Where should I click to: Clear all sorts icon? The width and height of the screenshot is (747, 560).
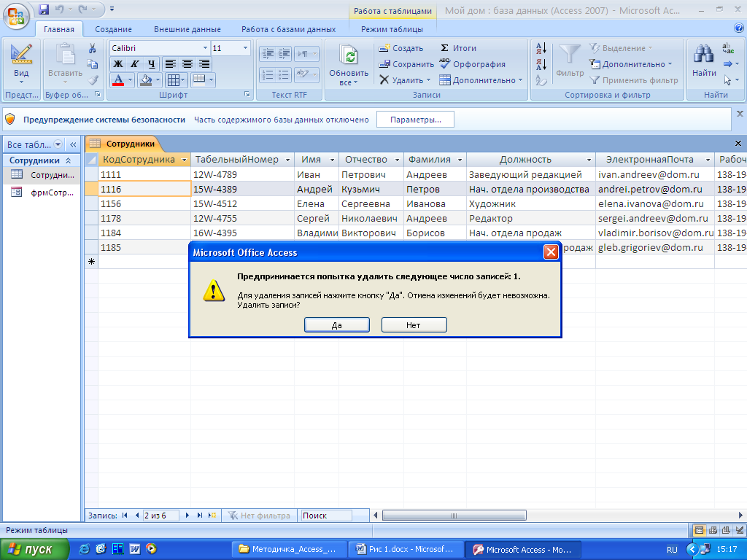(x=541, y=80)
